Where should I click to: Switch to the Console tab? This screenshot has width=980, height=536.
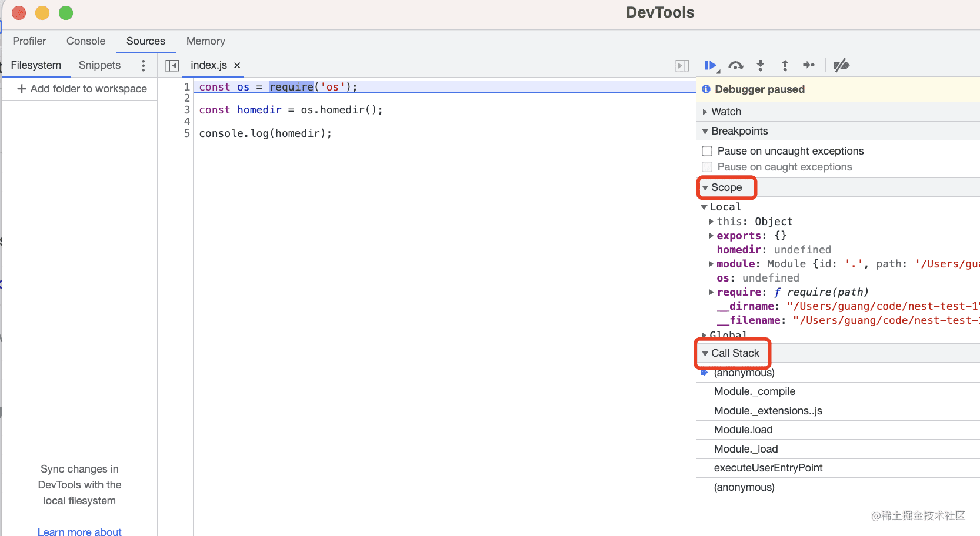pyautogui.click(x=86, y=41)
